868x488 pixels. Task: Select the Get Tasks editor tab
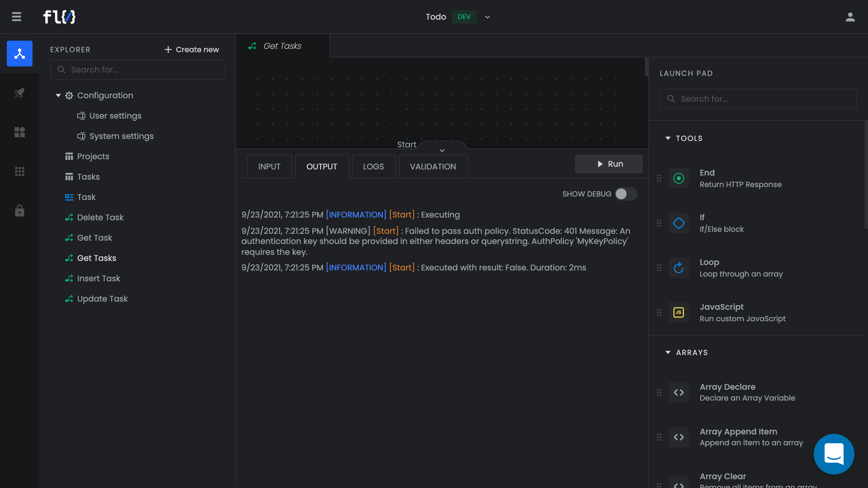282,46
